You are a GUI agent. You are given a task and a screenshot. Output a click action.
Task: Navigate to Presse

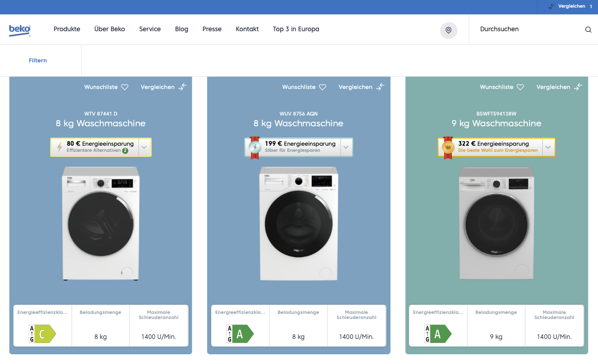pos(212,29)
